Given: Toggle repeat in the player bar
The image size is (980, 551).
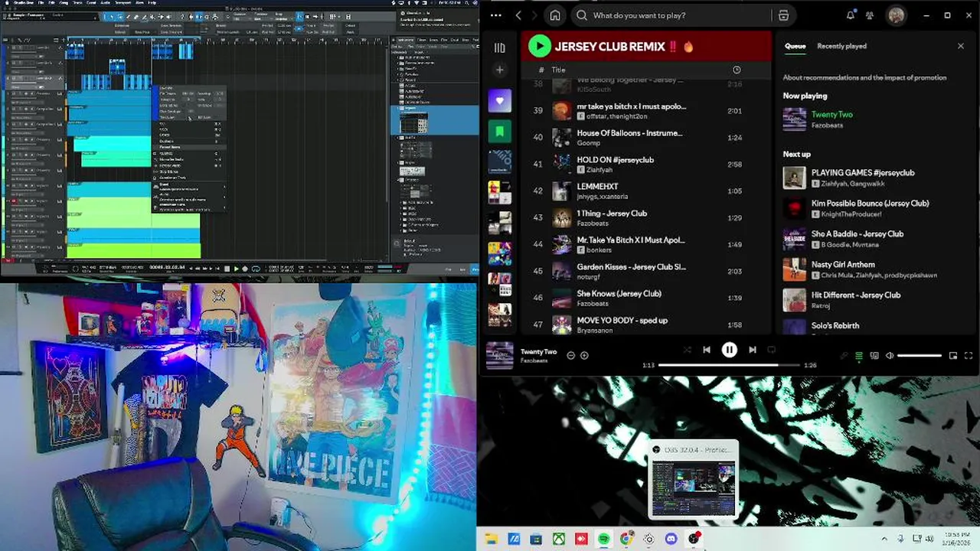Looking at the screenshot, I should click(x=772, y=350).
